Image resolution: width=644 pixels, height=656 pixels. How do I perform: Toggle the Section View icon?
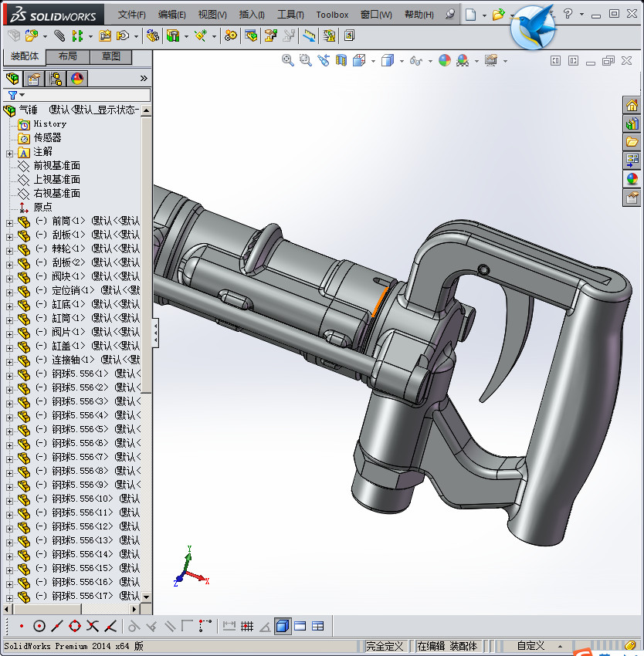coord(341,61)
